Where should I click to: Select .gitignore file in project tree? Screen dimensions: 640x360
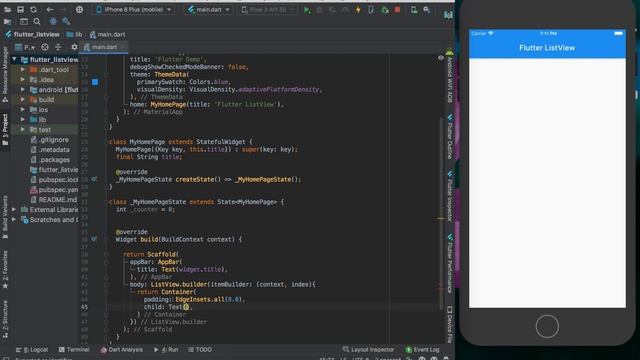pyautogui.click(x=53, y=140)
